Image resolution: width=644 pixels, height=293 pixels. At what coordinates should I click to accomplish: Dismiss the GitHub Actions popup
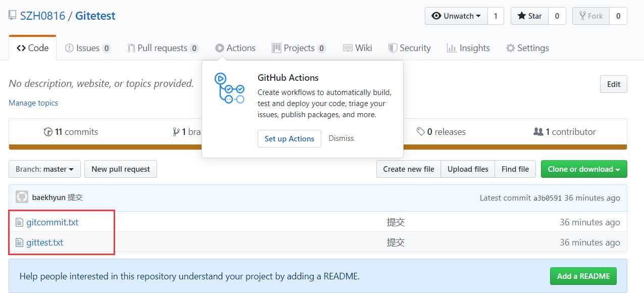coord(341,138)
